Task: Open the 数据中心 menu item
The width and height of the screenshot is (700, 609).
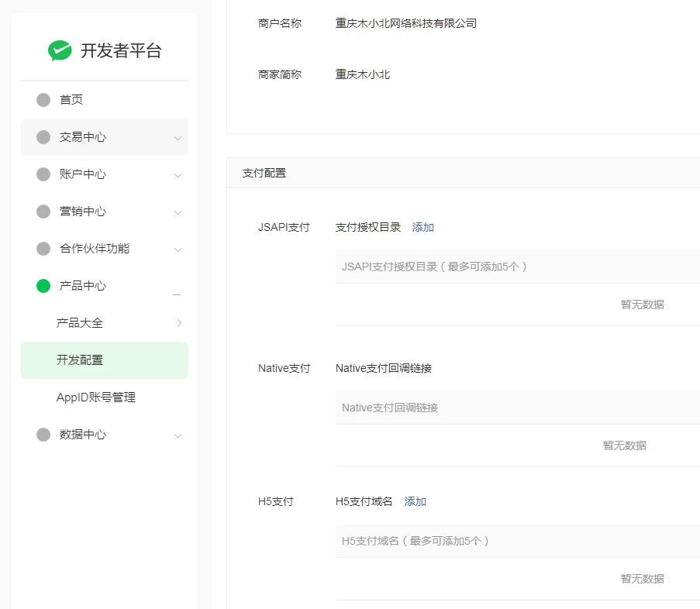Action: [x=105, y=435]
